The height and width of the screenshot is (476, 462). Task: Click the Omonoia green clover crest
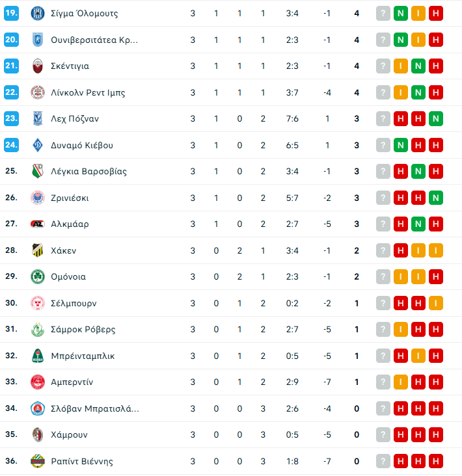tap(37, 277)
